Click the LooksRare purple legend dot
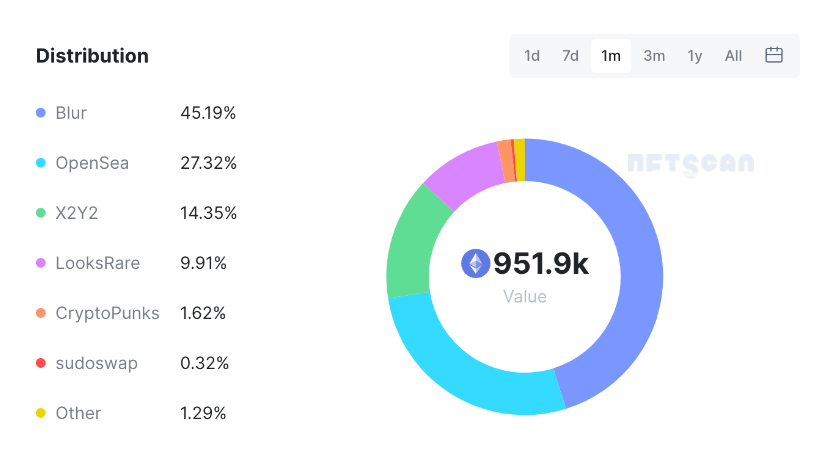Image resolution: width=824 pixels, height=450 pixels. pyautogui.click(x=41, y=263)
